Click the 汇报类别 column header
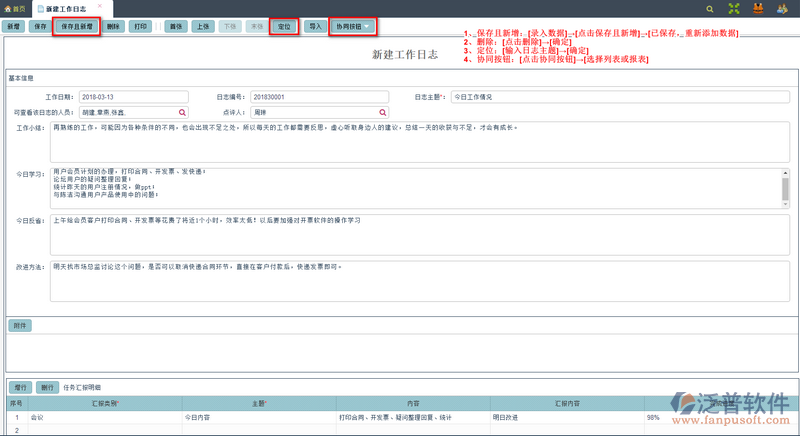 (x=105, y=403)
